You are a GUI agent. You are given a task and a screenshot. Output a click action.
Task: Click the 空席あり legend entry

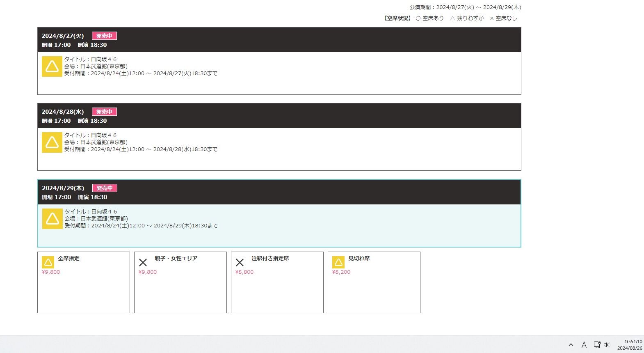click(x=430, y=18)
